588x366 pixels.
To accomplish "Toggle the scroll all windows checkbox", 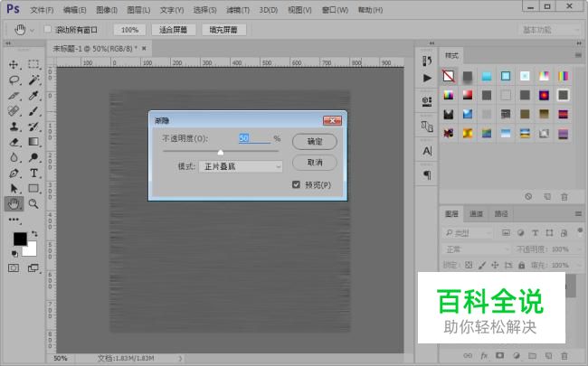I will pyautogui.click(x=48, y=29).
